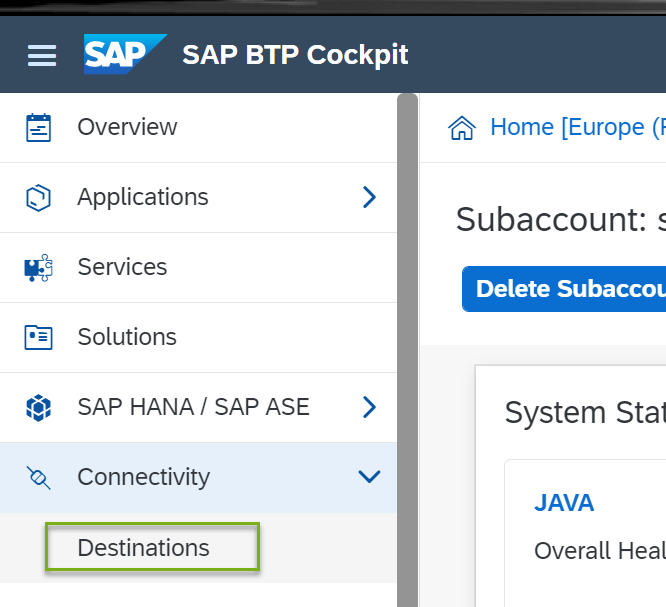Toggle the hamburger navigation menu
The width and height of the screenshot is (666, 607).
coord(42,55)
